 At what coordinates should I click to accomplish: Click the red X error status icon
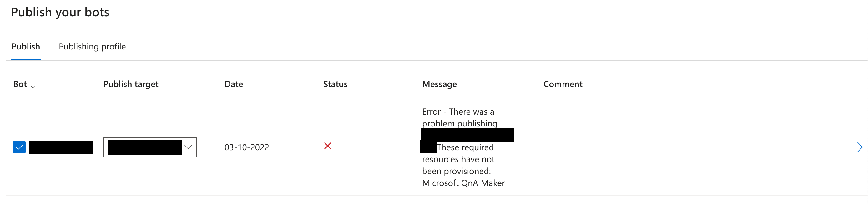pos(328,146)
